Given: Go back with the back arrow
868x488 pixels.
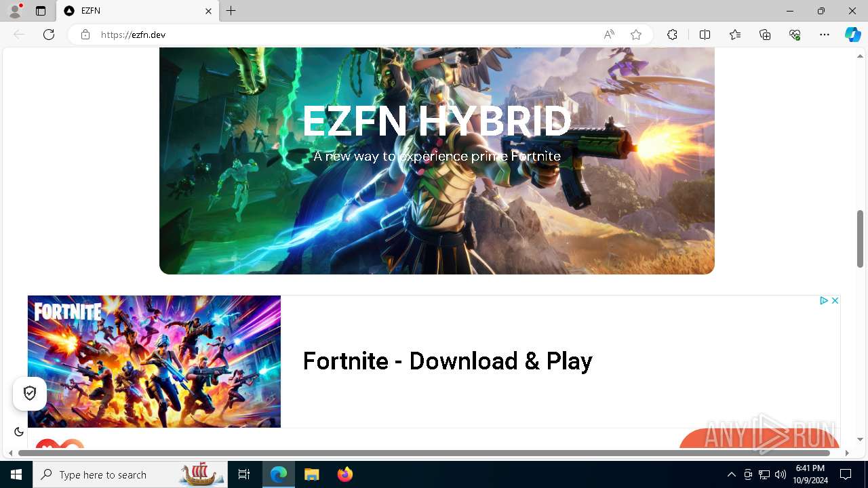Looking at the screenshot, I should point(19,35).
